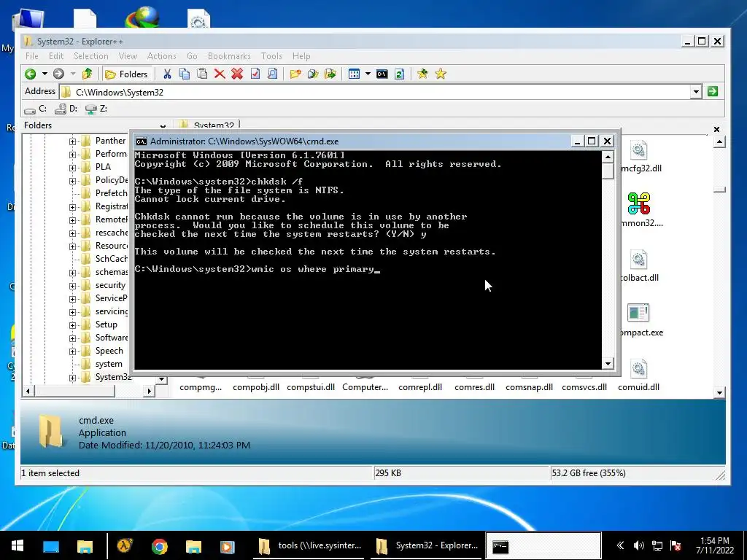Toggle the Folders pane button
The width and height of the screenshot is (747, 560).
coord(127,74)
